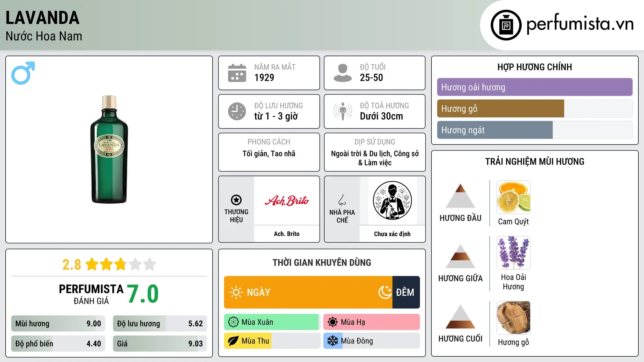
Task: Click the Hương đầu pyramid icon
Action: point(460,196)
